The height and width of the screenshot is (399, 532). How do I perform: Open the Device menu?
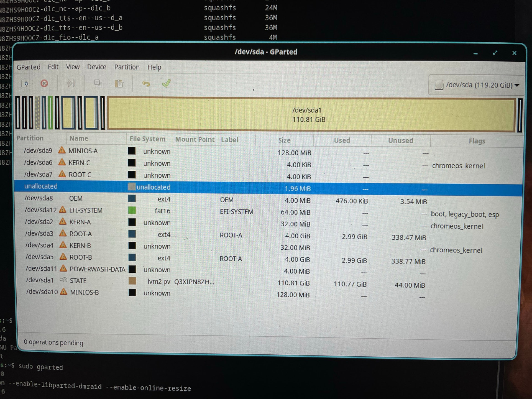(96, 67)
